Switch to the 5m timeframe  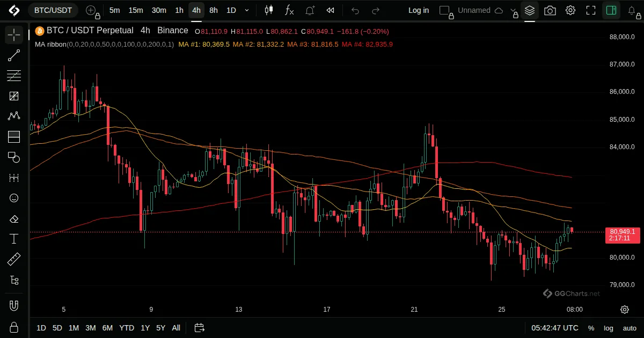pyautogui.click(x=114, y=10)
